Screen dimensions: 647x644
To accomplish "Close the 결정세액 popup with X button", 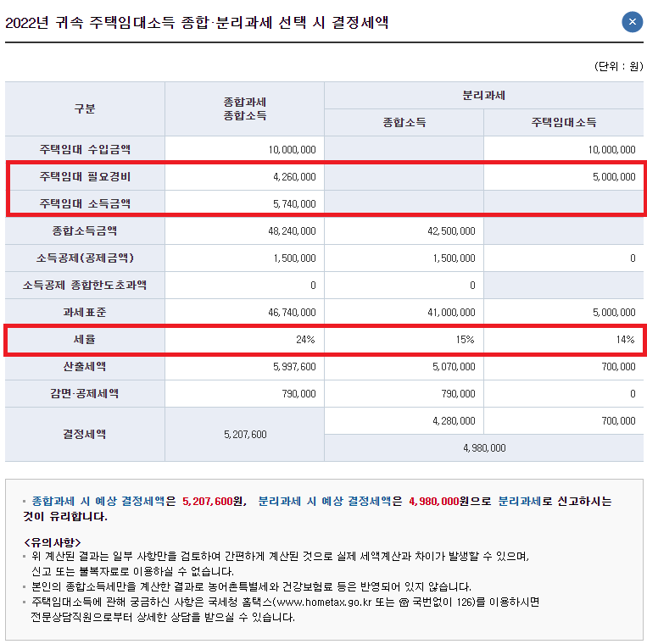I will [632, 22].
